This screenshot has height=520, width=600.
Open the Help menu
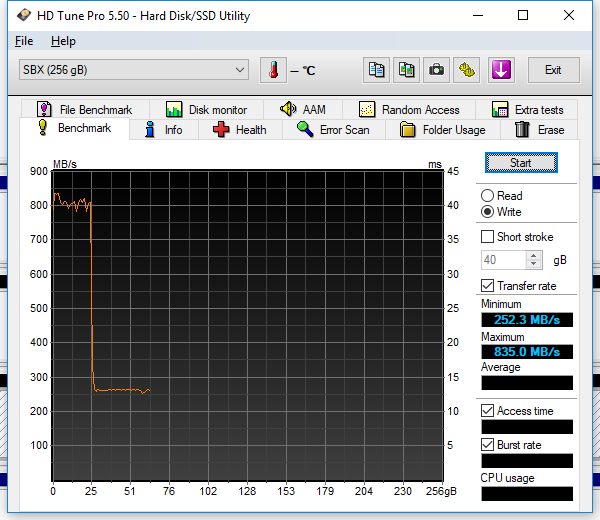click(63, 41)
